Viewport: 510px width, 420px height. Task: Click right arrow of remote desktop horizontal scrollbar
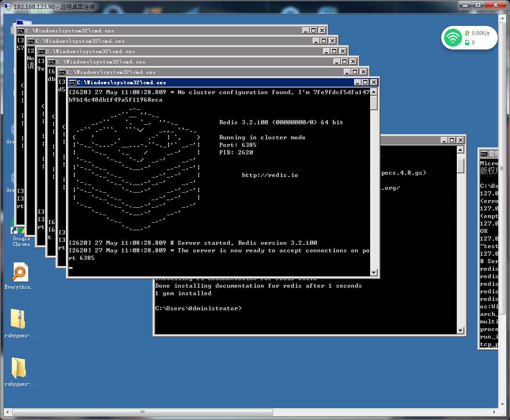click(494, 412)
